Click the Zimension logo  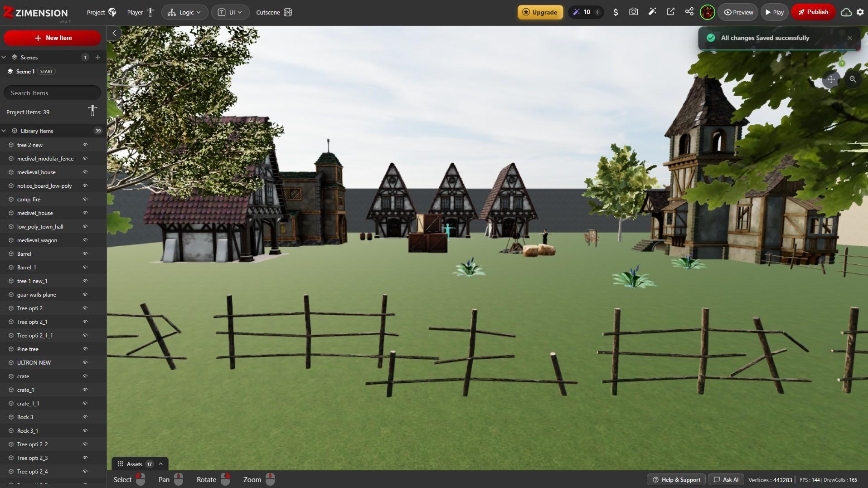coord(35,13)
